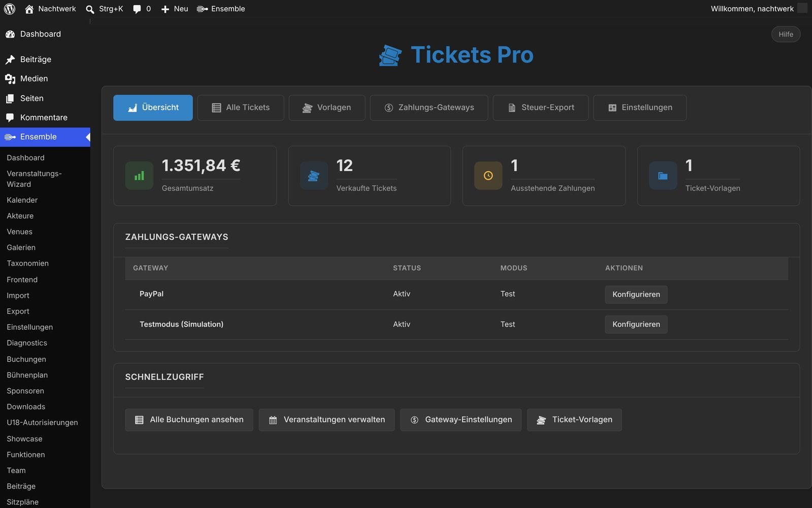This screenshot has width=812, height=508.
Task: Open the Strg+K search icon
Action: pyautogui.click(x=90, y=9)
